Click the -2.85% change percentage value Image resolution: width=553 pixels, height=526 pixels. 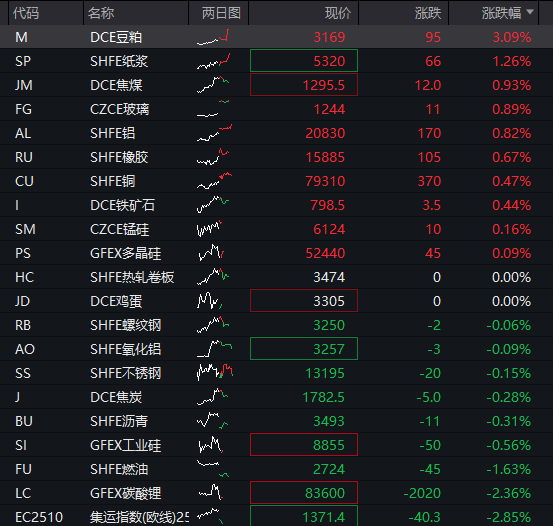pos(509,517)
